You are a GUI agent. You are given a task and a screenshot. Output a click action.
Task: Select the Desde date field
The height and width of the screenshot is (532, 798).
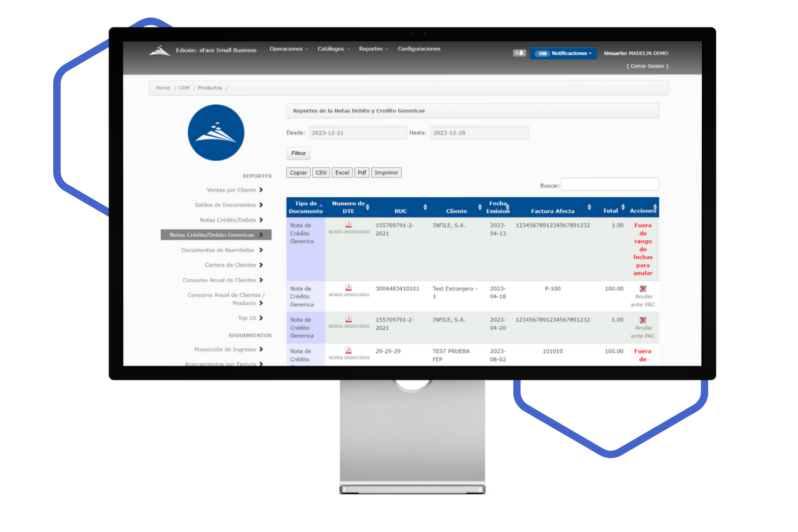[358, 133]
